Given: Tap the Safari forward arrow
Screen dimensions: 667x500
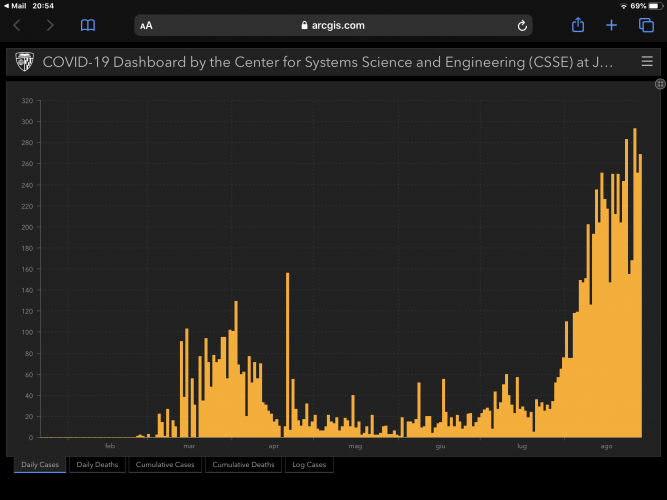Looking at the screenshot, I should pyautogui.click(x=50, y=25).
